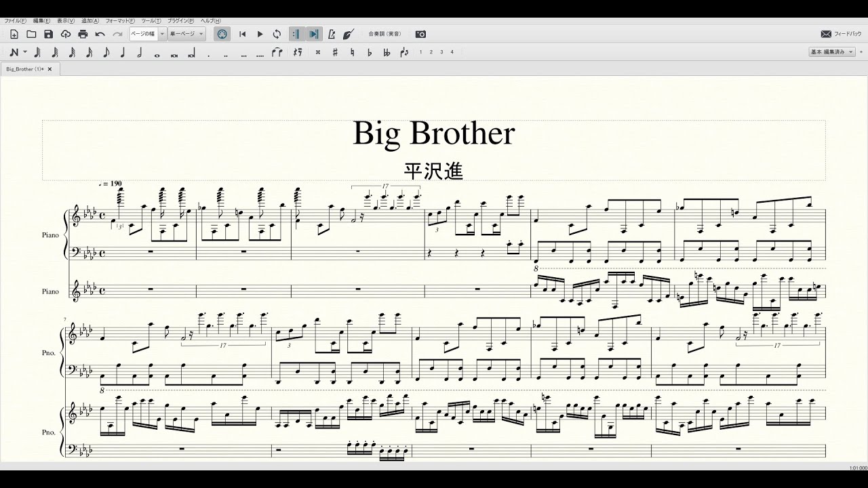The height and width of the screenshot is (488, 868).
Task: Apply the double sharp accidental
Action: pyautogui.click(x=318, y=52)
